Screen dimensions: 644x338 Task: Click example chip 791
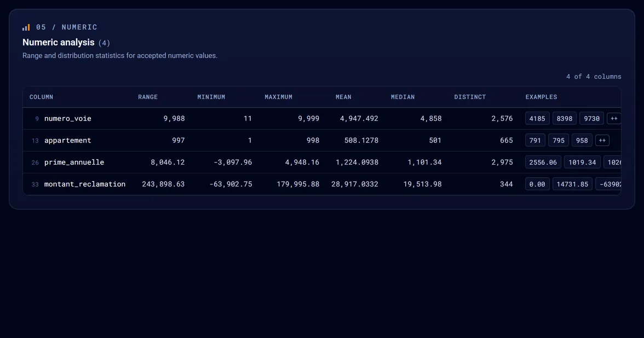pos(535,140)
